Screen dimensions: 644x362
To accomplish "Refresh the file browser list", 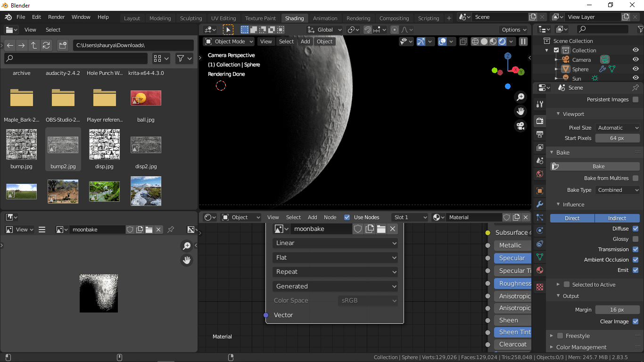I will pyautogui.click(x=46, y=45).
